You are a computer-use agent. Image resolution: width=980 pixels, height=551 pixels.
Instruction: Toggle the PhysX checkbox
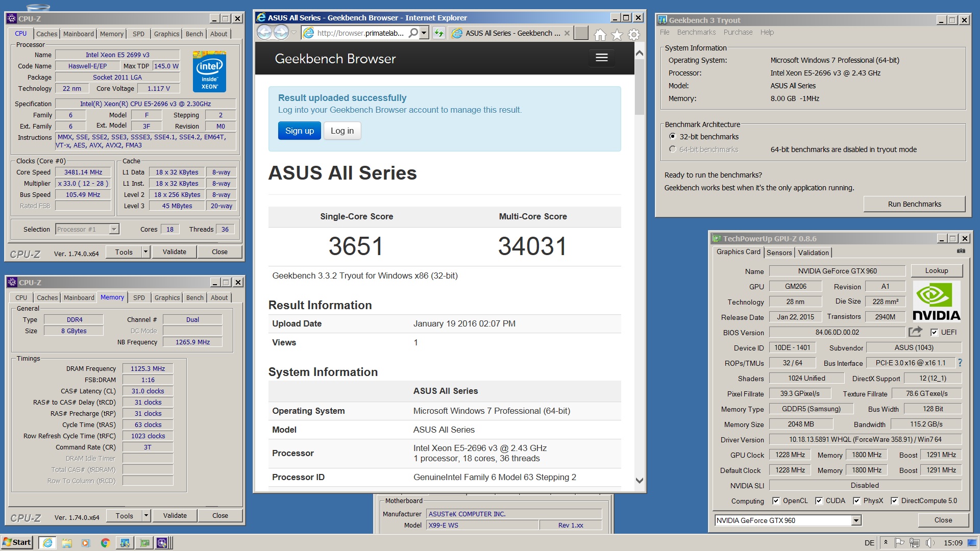856,500
